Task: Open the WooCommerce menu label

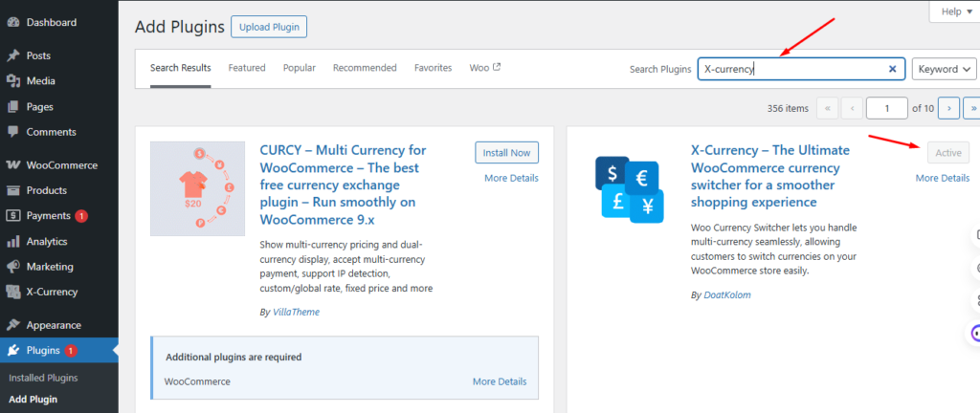Action: click(62, 165)
